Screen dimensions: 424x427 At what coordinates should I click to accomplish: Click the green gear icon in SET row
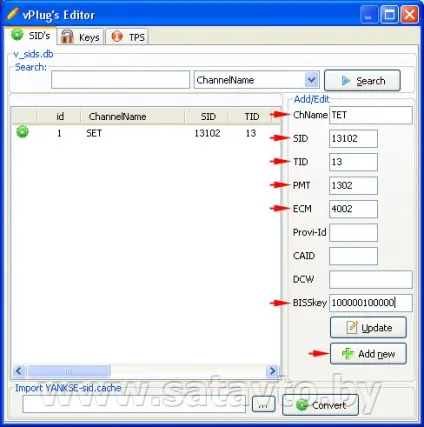(x=22, y=132)
